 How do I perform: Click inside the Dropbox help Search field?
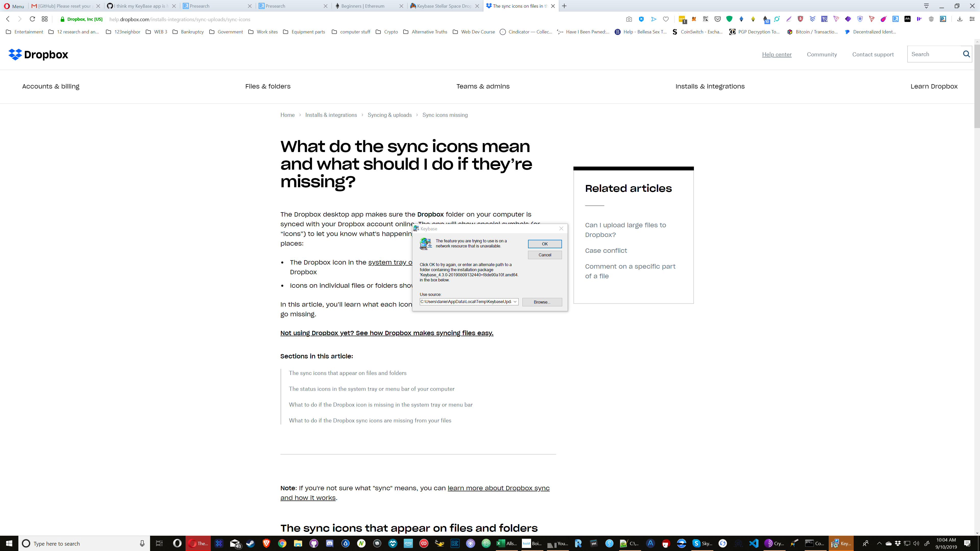coord(932,54)
